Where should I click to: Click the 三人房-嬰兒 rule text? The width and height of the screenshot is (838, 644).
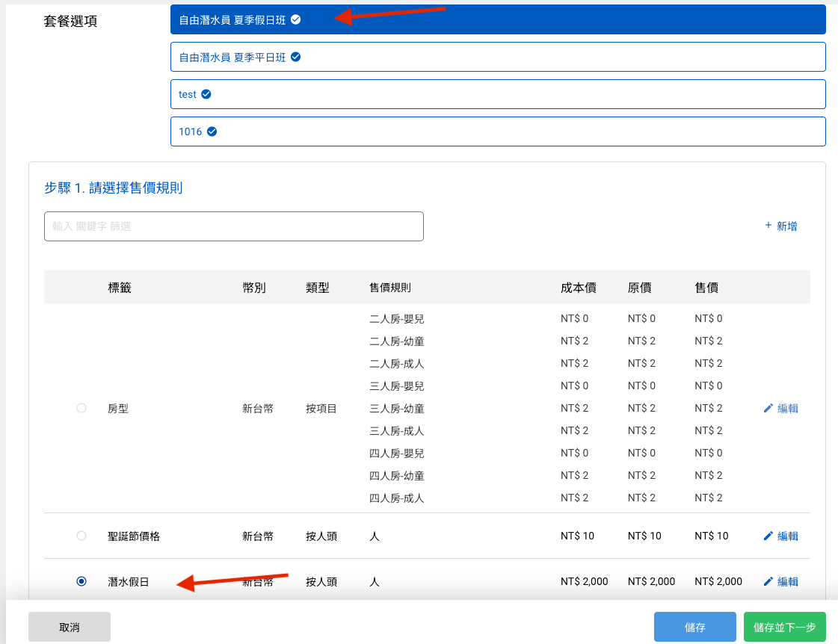pos(396,386)
